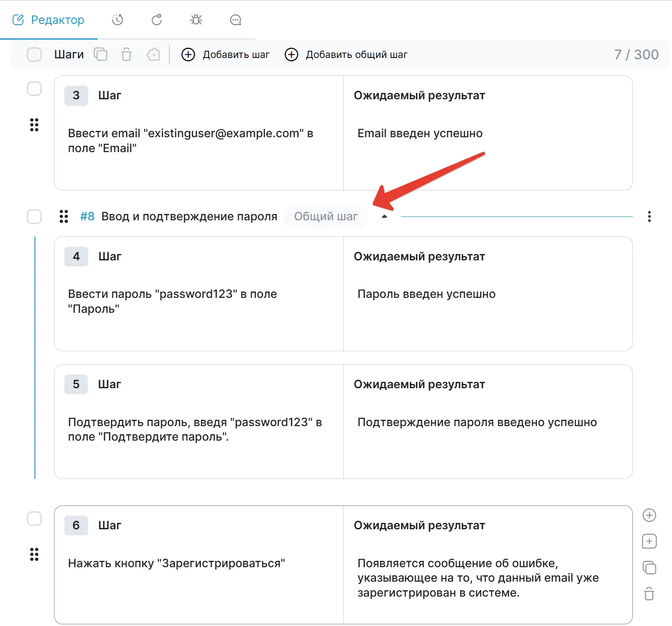The image size is (672, 626).
Task: Click the trash icon in steps toolbar
Action: tap(126, 55)
